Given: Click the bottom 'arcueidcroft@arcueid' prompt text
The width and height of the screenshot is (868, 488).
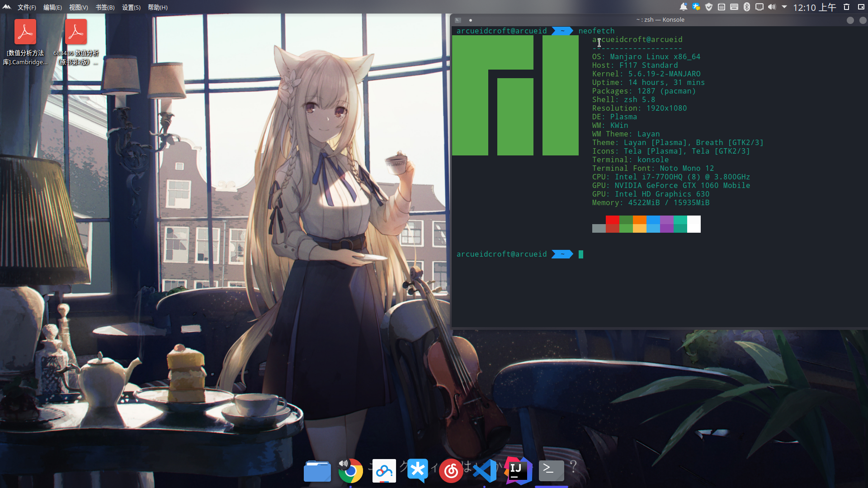Looking at the screenshot, I should (501, 254).
